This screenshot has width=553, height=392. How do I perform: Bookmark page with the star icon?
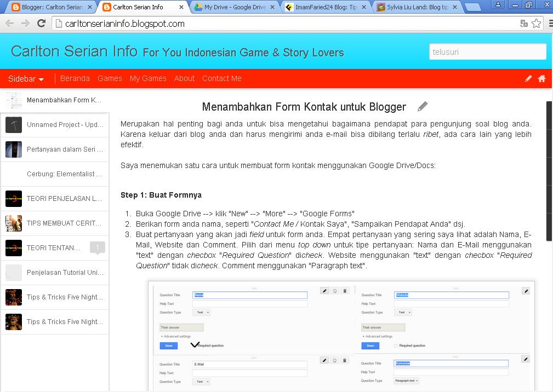pos(536,24)
